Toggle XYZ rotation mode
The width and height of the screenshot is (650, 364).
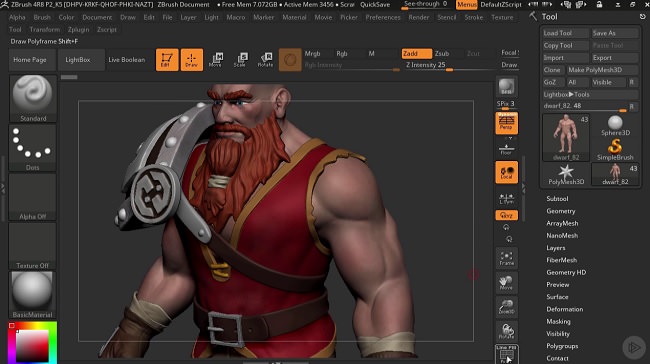[506, 215]
